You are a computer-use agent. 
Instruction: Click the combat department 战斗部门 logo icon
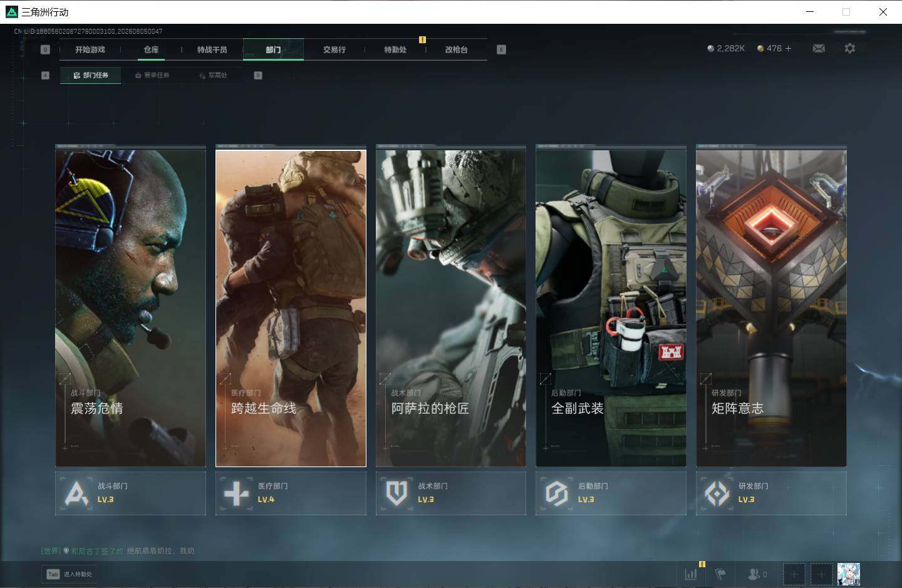(x=76, y=493)
